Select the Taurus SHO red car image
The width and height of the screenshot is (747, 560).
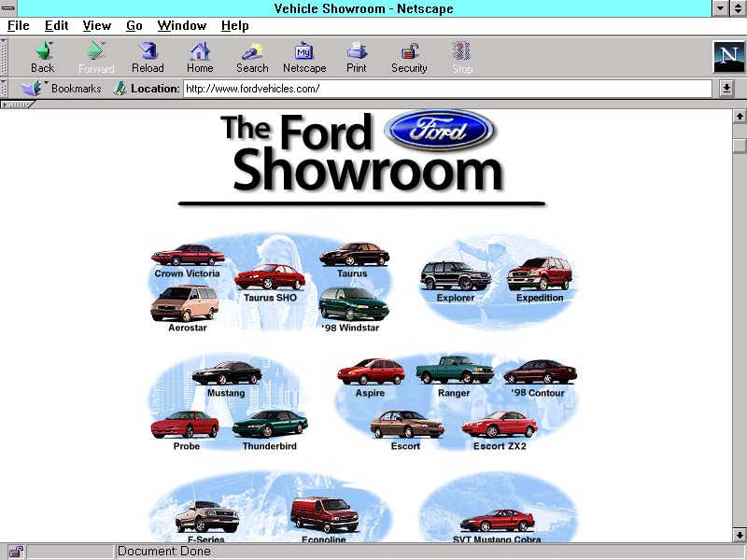[x=270, y=277]
